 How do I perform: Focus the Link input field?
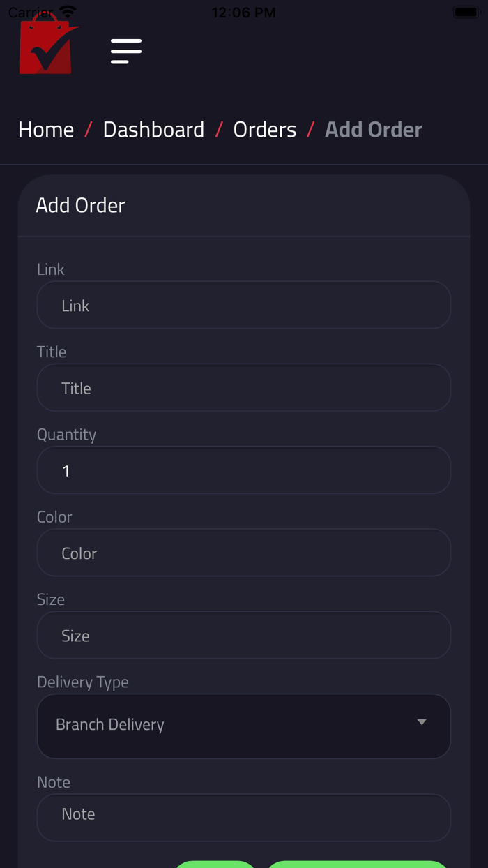pyautogui.click(x=244, y=305)
